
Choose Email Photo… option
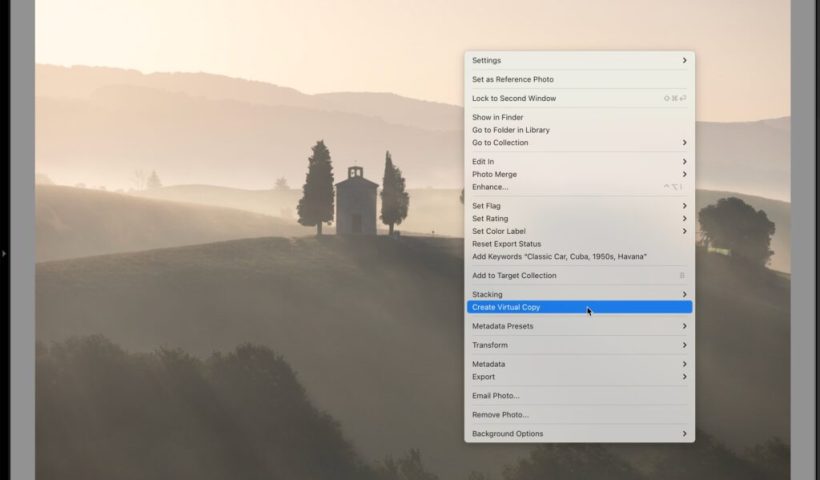(x=495, y=396)
